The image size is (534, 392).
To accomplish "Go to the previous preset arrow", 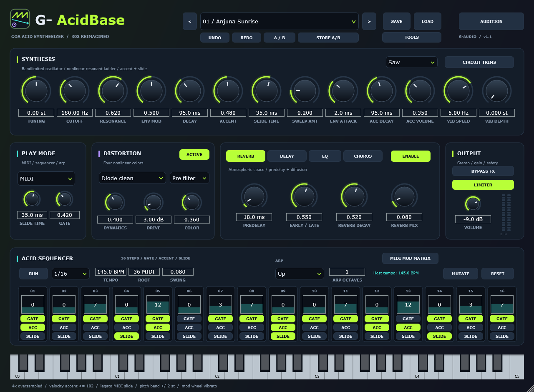I will coord(190,21).
